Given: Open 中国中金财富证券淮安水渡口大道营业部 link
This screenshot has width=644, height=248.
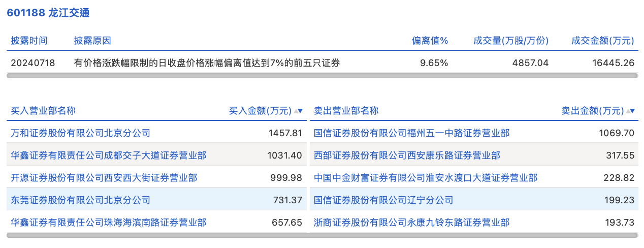Looking at the screenshot, I should point(426,178).
